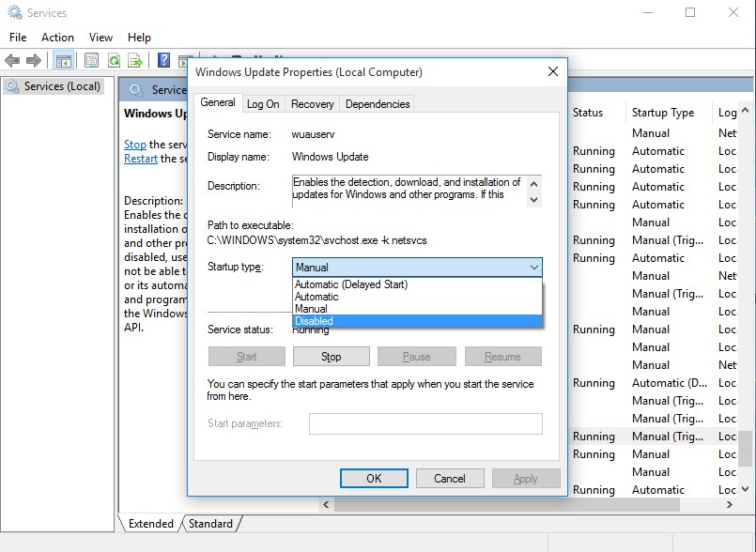Image resolution: width=756 pixels, height=552 pixels.
Task: Click the Stop the service link
Action: tap(135, 145)
